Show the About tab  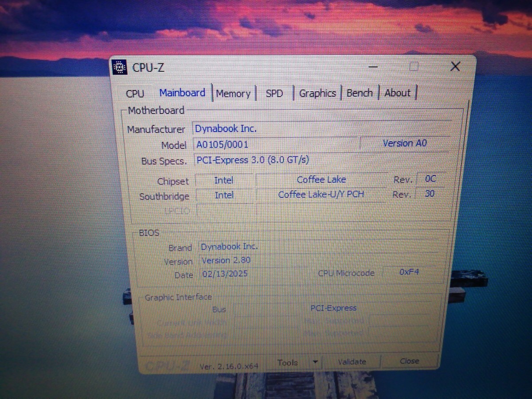[398, 93]
